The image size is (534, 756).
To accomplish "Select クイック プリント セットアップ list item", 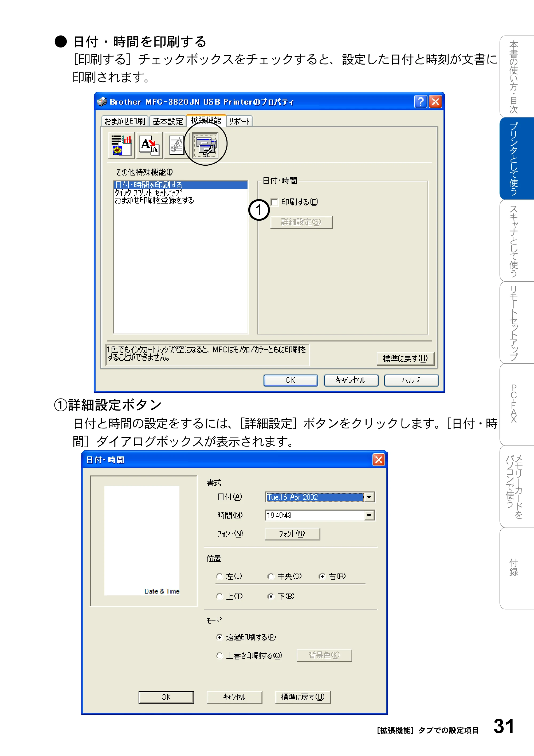I will tap(180, 193).
